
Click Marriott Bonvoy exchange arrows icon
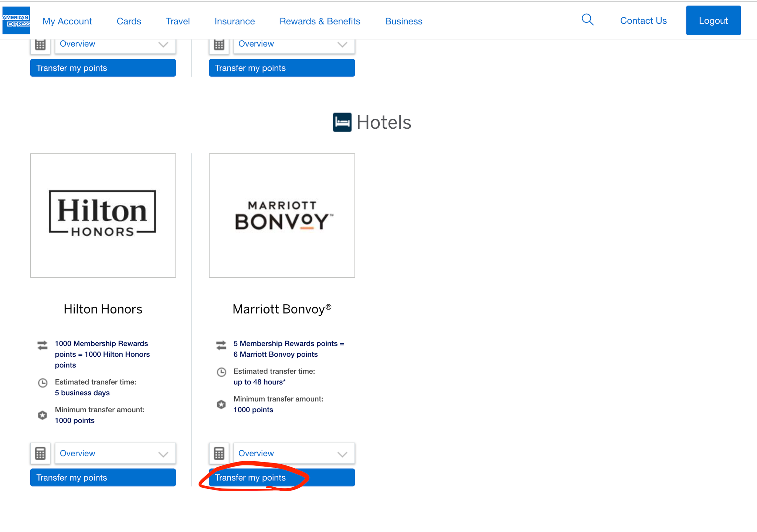point(221,345)
